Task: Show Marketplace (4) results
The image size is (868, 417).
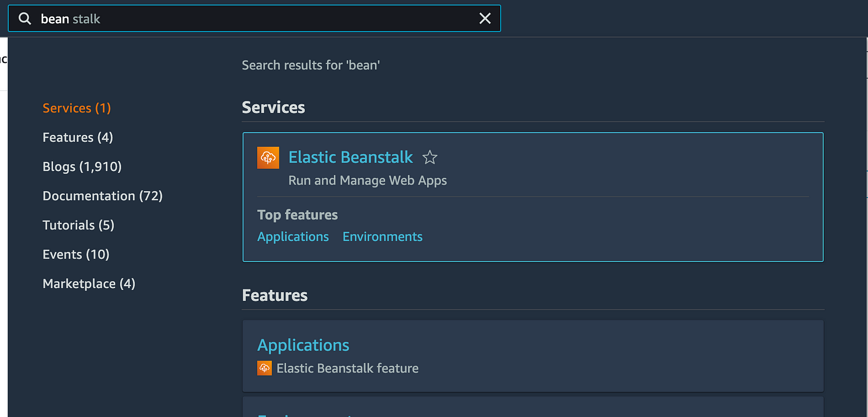Action: click(x=89, y=284)
